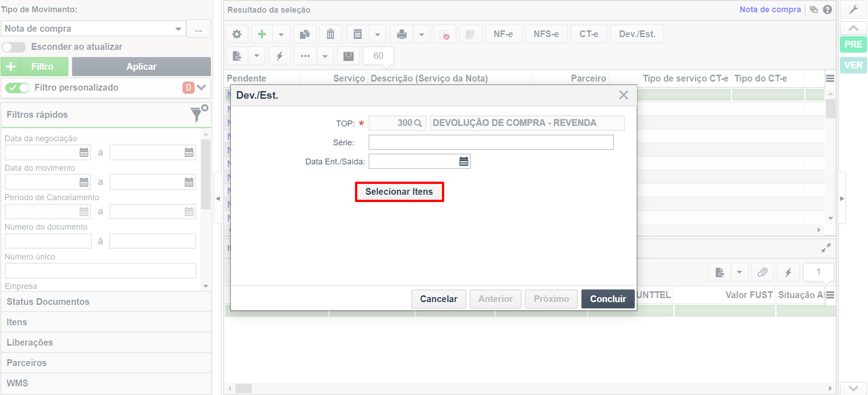868x395 pixels.
Task: Expand the WMS section
Action: pos(106,383)
